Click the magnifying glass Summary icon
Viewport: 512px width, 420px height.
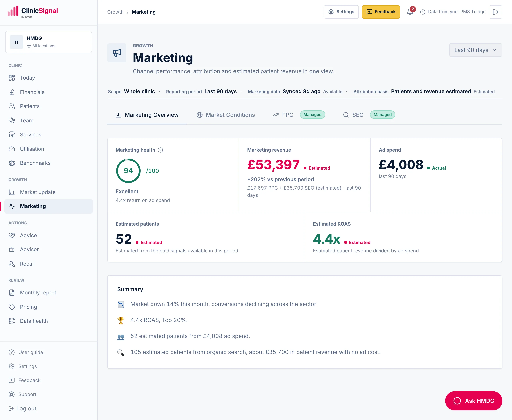pos(121,353)
